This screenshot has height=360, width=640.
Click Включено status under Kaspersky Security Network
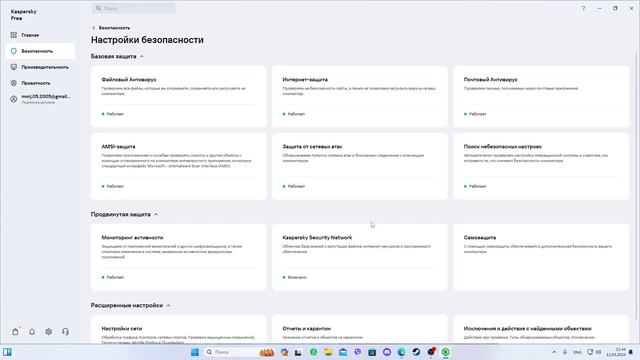295,277
